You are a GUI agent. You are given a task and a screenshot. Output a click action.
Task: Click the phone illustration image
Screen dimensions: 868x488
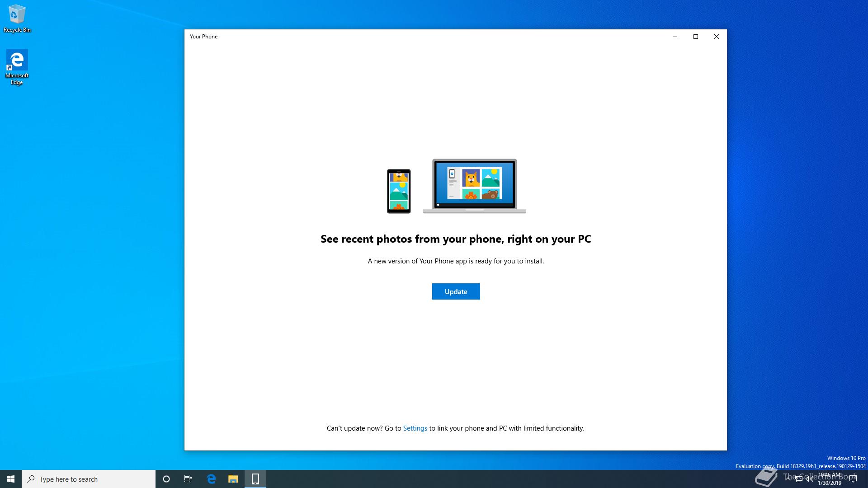[399, 191]
